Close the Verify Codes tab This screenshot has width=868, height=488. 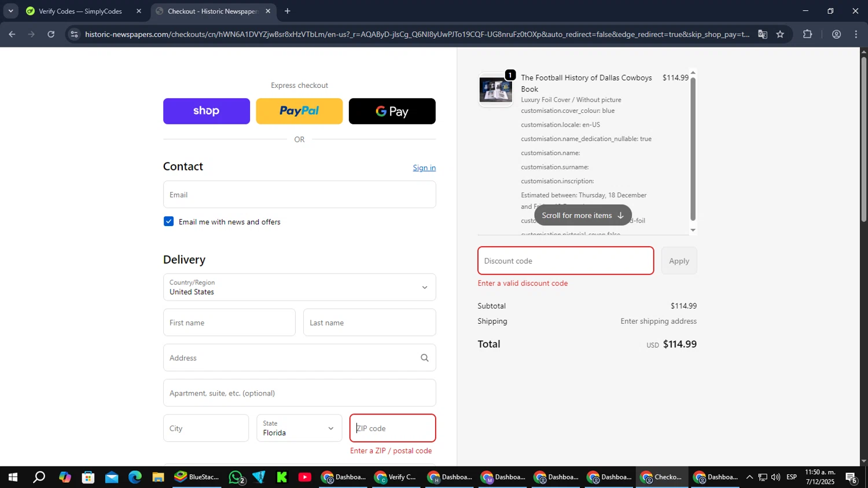click(139, 11)
